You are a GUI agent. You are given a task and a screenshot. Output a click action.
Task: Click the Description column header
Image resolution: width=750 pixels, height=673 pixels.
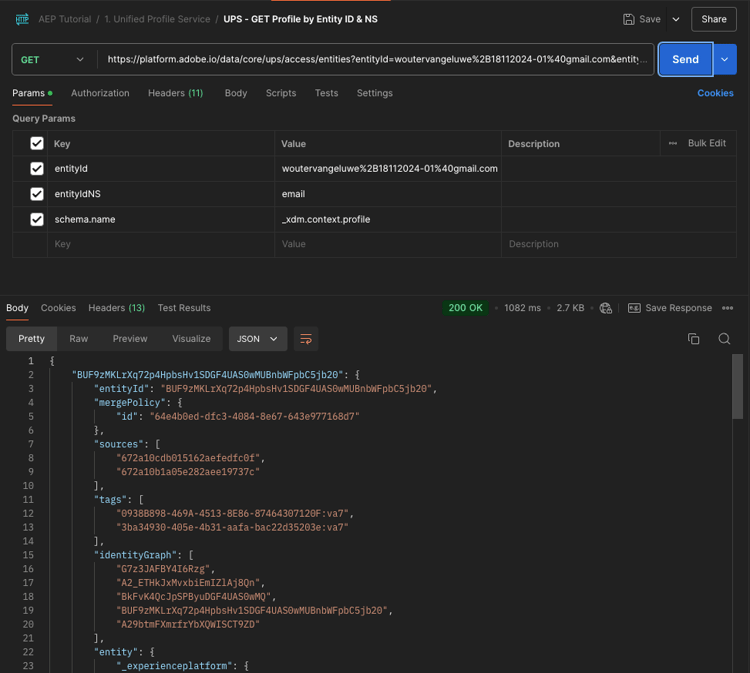(534, 143)
